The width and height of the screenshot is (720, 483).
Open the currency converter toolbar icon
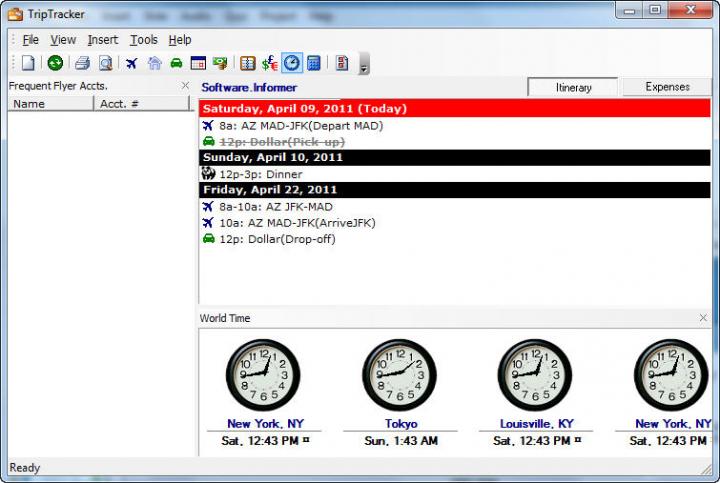tap(270, 63)
